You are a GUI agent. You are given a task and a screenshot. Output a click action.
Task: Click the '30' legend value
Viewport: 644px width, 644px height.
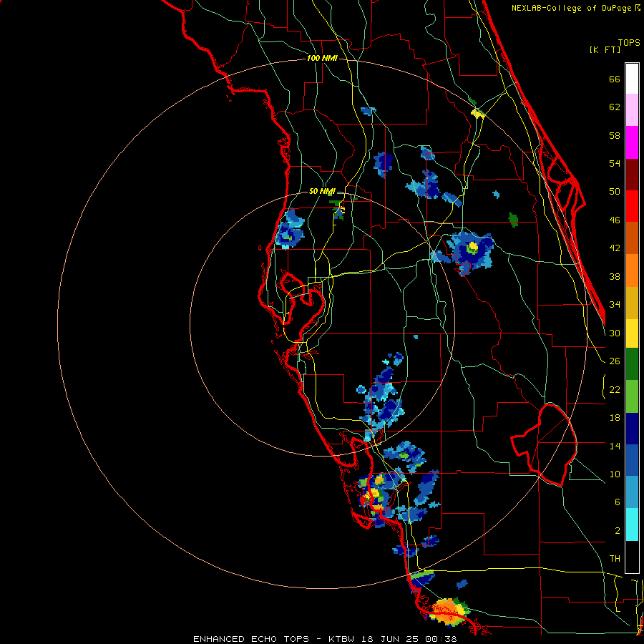[x=615, y=333]
